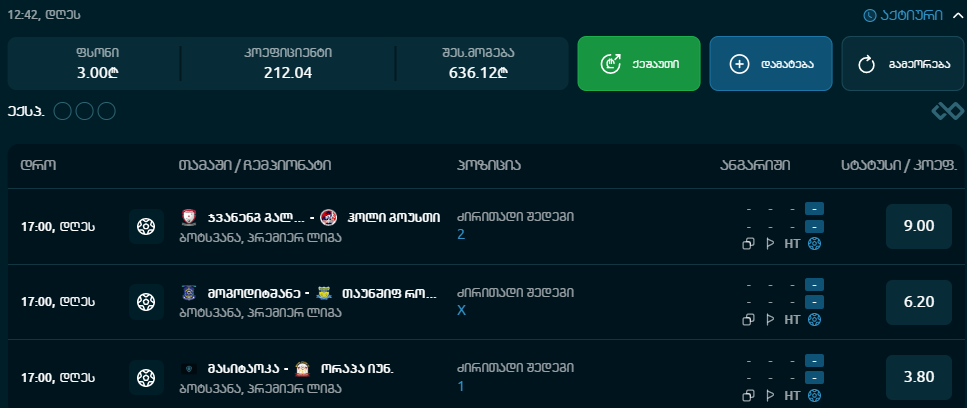Click the 9.00 odds box

[x=919, y=226]
